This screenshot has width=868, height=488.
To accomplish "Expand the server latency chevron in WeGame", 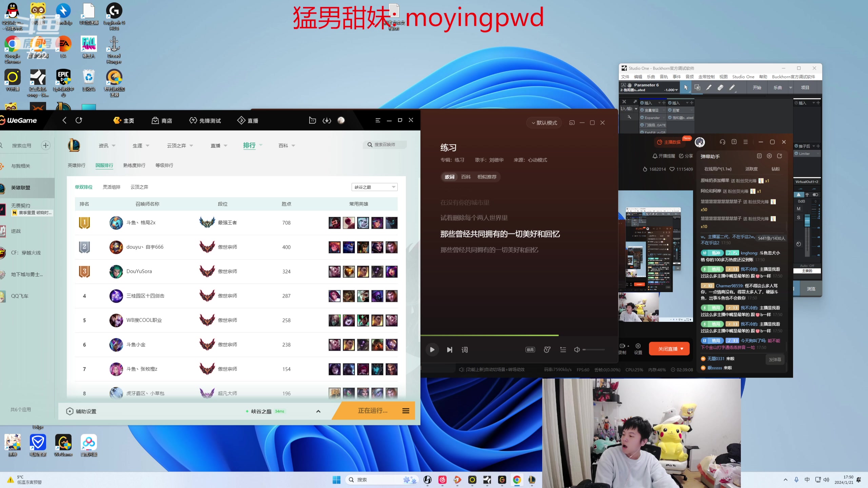I will pos(318,411).
